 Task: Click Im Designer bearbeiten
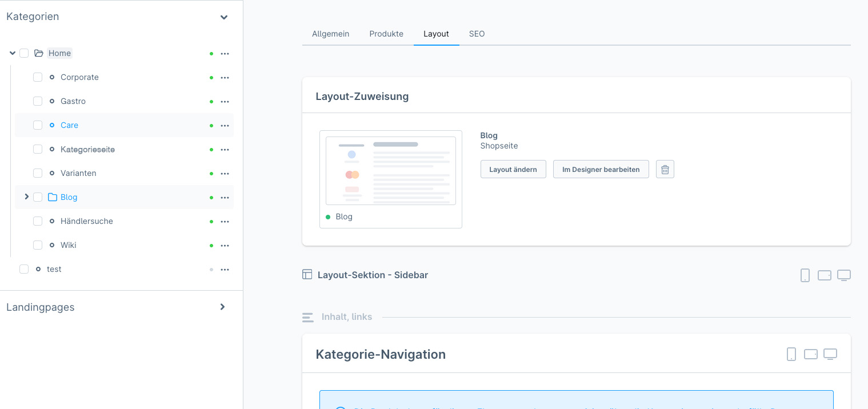(x=601, y=169)
